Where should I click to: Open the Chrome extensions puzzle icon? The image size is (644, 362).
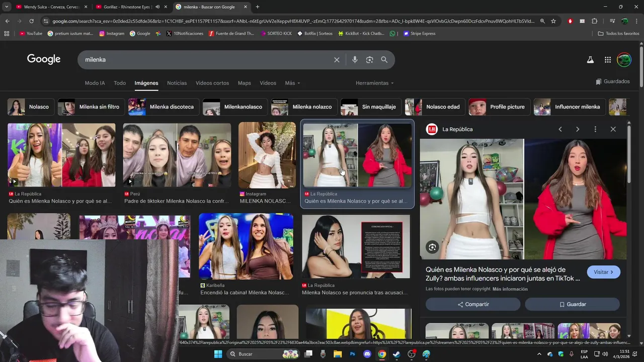(595, 21)
